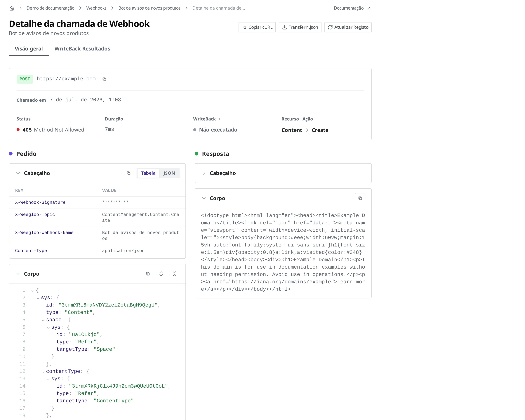Fold the sys object on line 13
The image size is (525, 420).
pos(48,379)
